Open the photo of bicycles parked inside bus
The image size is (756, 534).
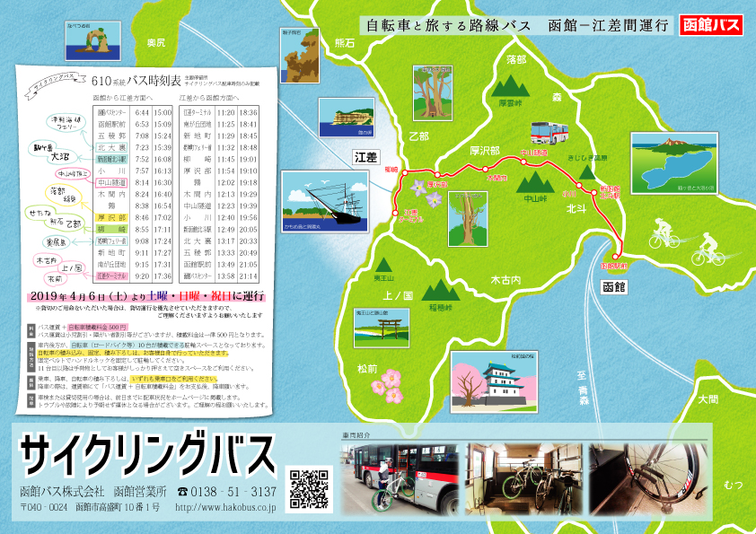tap(523, 478)
